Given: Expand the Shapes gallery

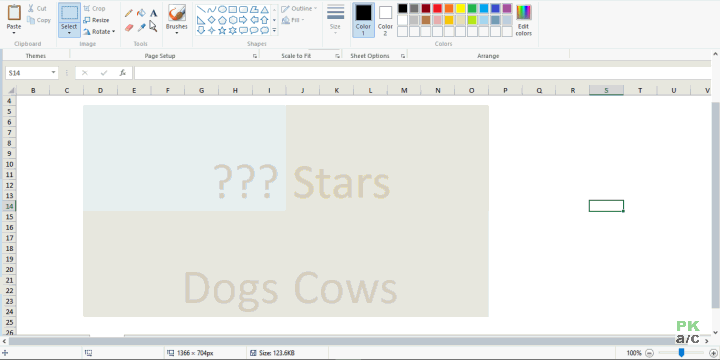Looking at the screenshot, I should tap(274, 31).
